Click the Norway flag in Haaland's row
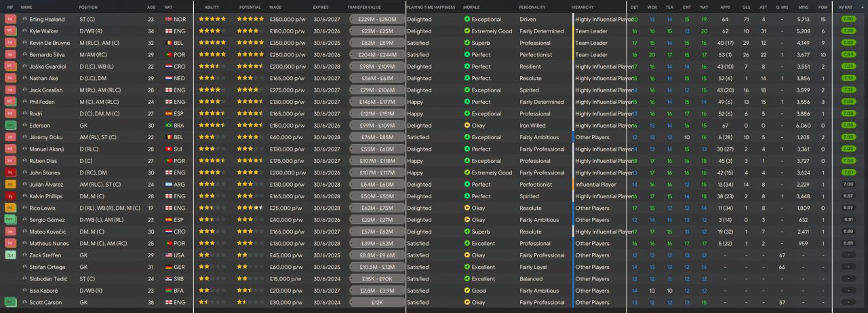Image resolution: width=868 pixels, height=313 pixels. pyautogui.click(x=169, y=20)
